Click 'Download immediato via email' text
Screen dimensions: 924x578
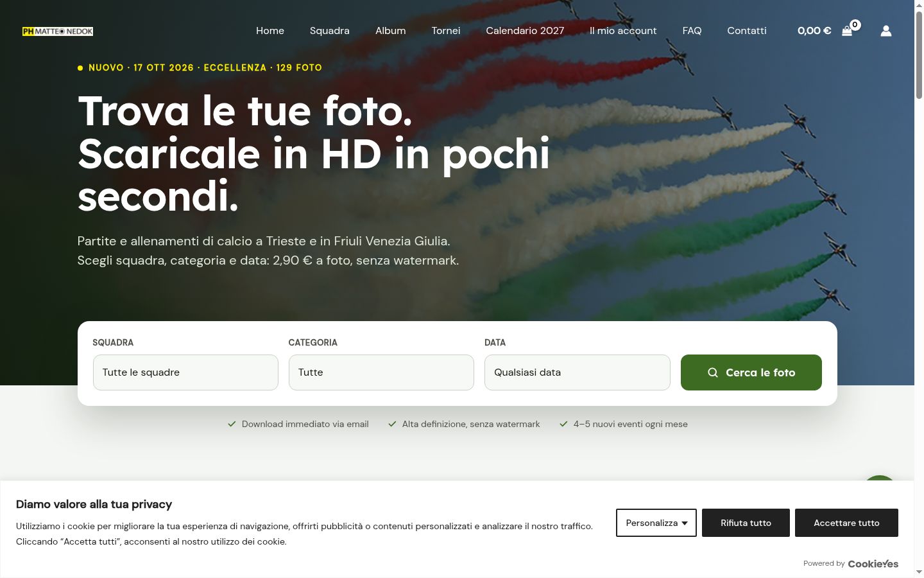(x=305, y=424)
